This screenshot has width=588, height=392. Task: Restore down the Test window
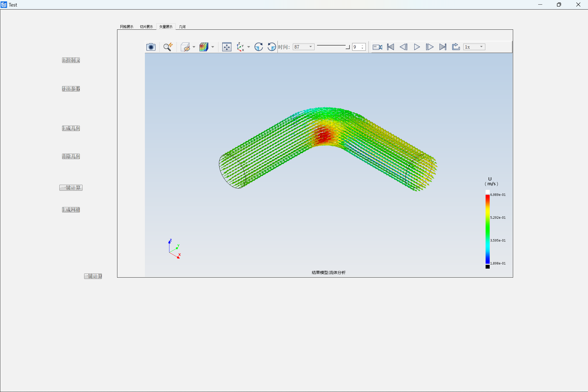pos(559,5)
